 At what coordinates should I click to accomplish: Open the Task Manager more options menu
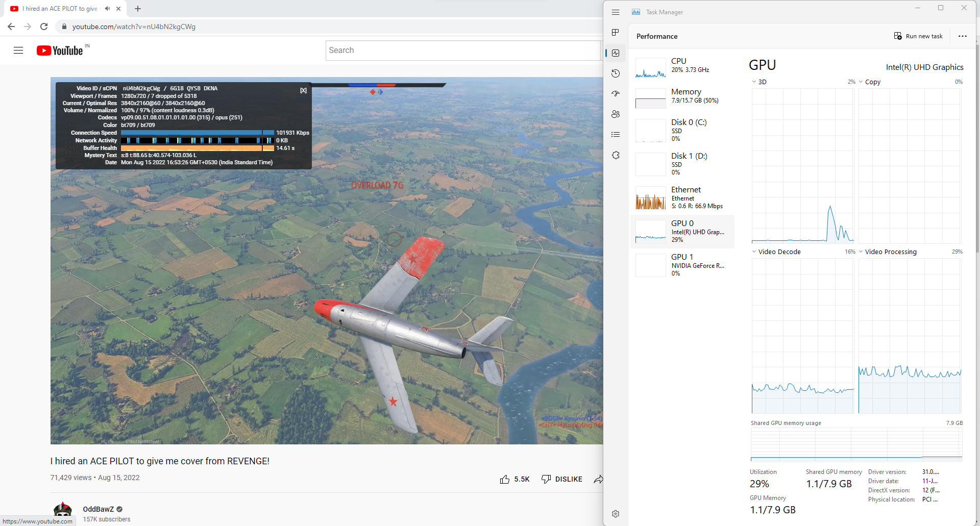963,36
